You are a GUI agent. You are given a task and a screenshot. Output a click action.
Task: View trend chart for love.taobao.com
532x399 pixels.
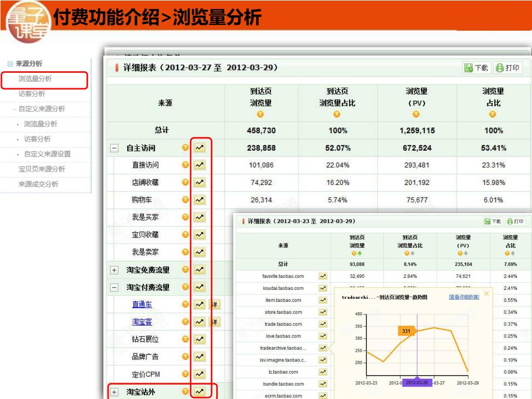point(323,336)
